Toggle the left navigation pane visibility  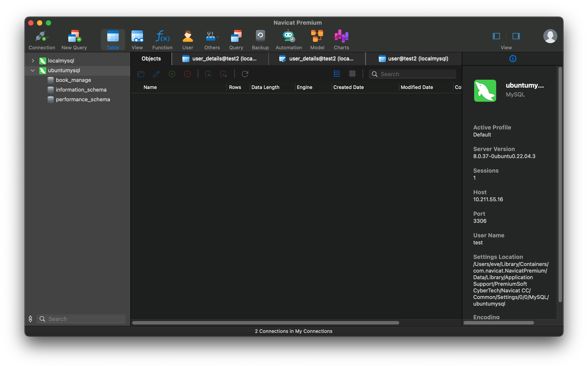[x=496, y=36]
